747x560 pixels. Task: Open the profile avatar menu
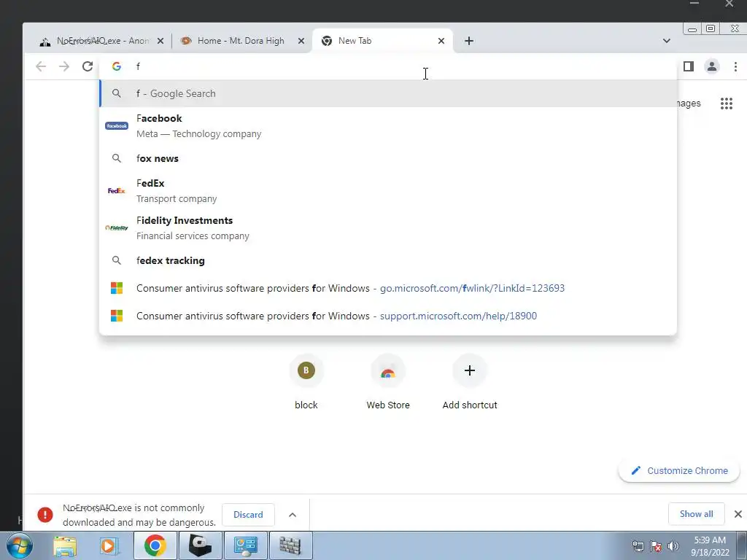(x=712, y=66)
